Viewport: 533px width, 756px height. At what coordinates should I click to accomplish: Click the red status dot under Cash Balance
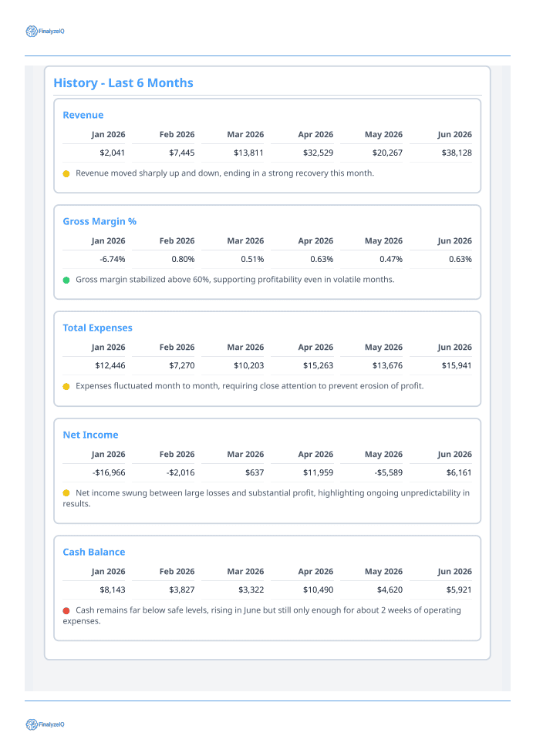tap(66, 610)
